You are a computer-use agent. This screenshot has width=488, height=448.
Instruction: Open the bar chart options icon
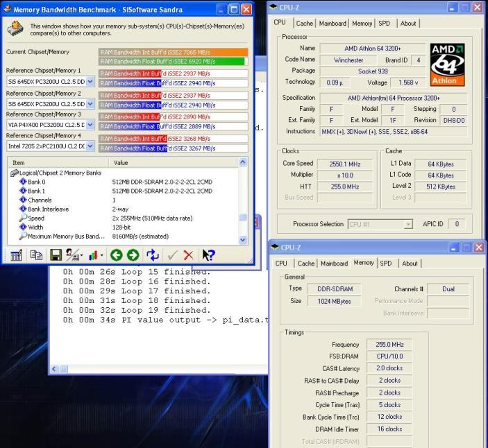[x=95, y=256]
